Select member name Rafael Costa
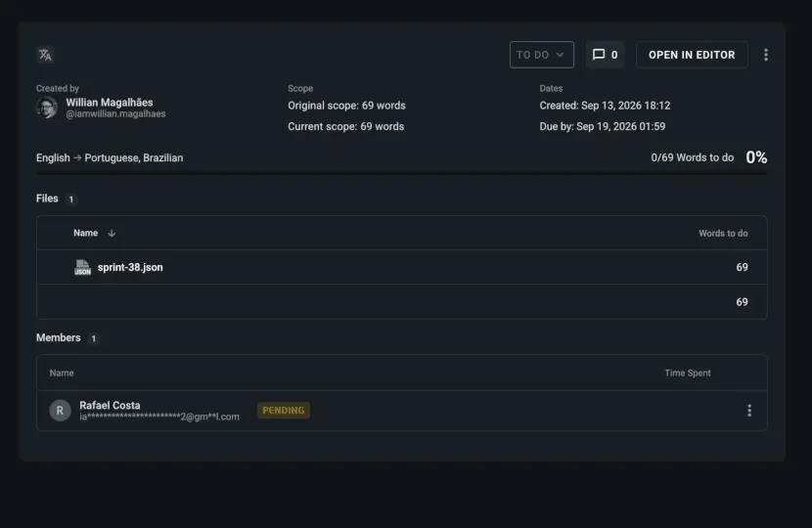Viewport: 812px width, 528px height. pyautogui.click(x=110, y=406)
